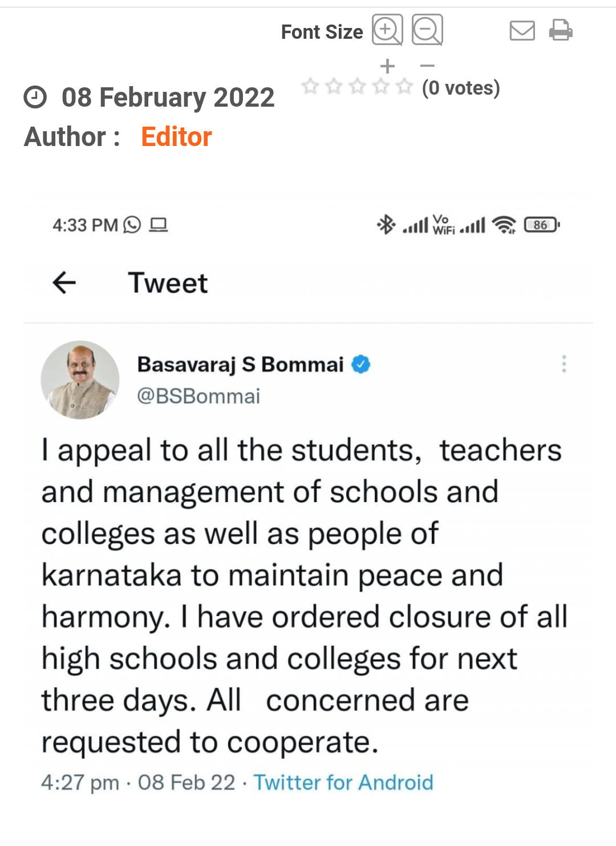Click the small minus sign below Font Size

[427, 66]
